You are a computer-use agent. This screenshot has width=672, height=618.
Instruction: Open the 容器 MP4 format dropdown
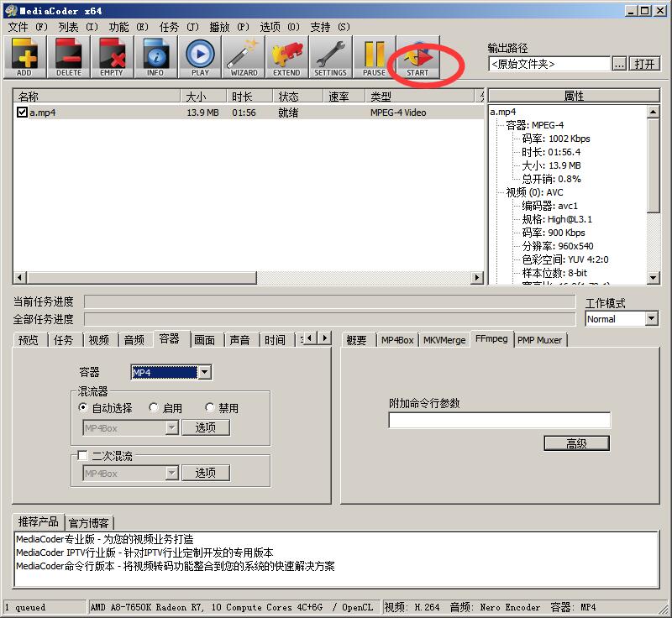click(x=205, y=372)
